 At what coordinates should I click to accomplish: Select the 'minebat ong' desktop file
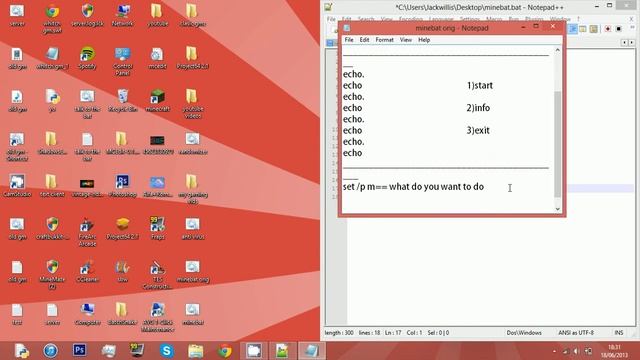tap(193, 271)
